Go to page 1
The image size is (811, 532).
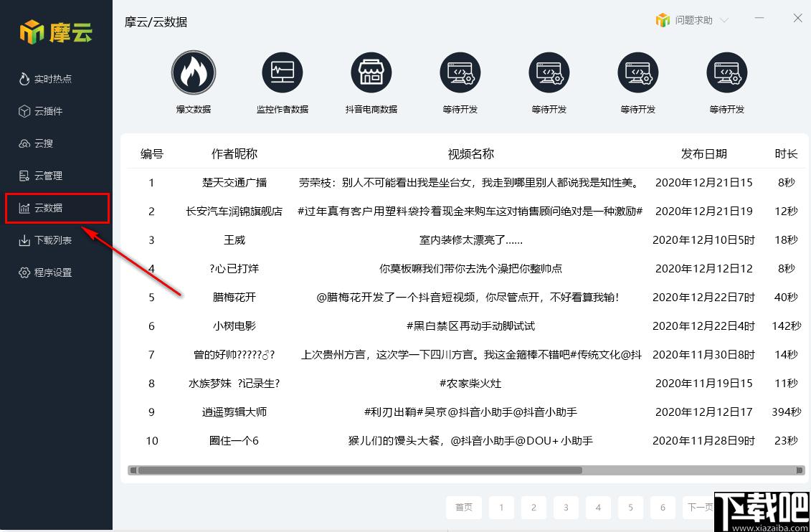coord(501,508)
